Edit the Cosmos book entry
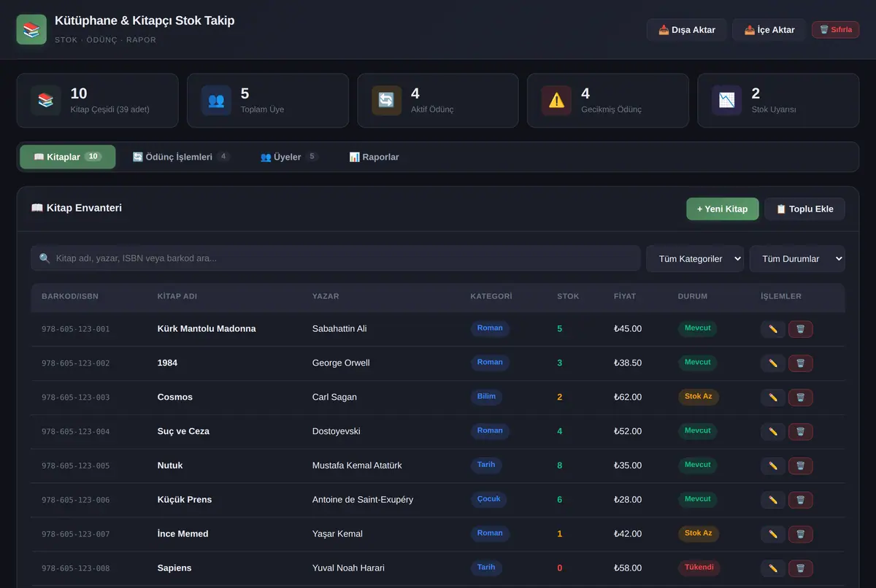876x588 pixels. [773, 398]
